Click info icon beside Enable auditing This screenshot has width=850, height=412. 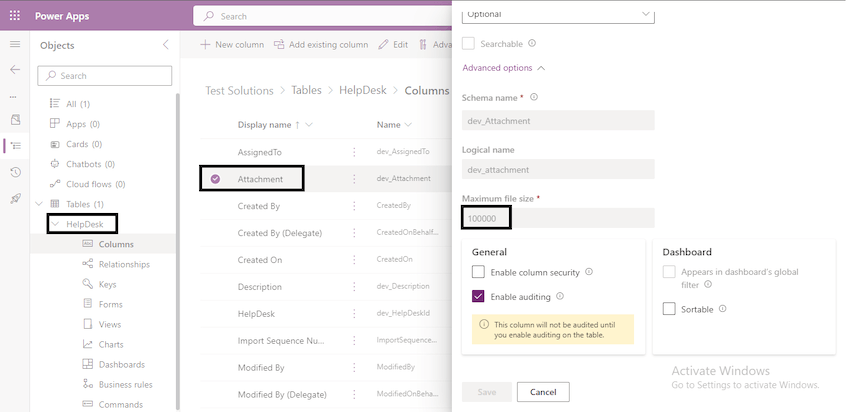(x=561, y=296)
